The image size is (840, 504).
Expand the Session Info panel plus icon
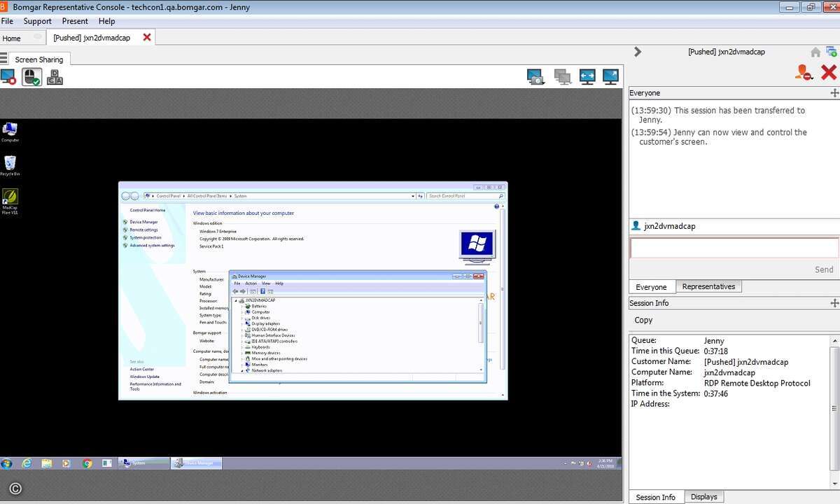[x=834, y=303]
